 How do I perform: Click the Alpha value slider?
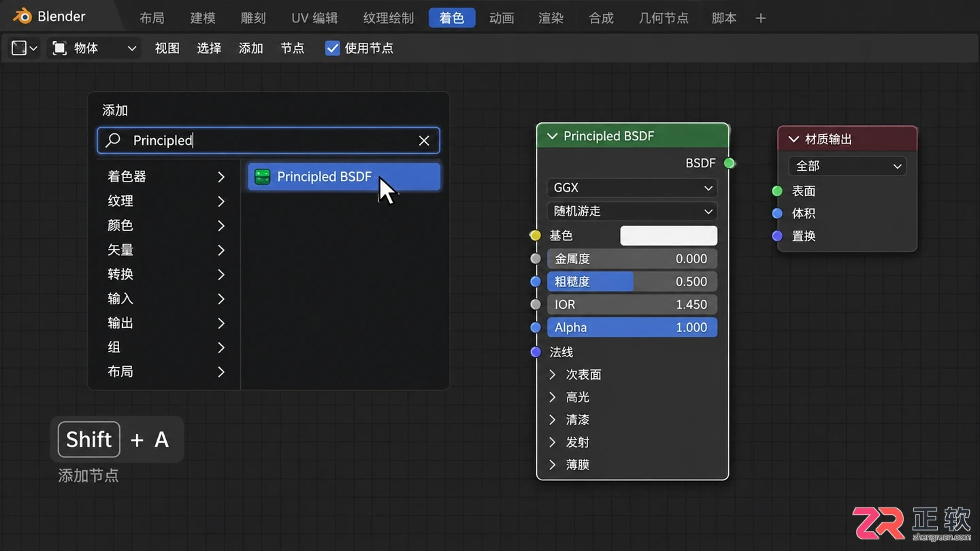click(x=632, y=328)
